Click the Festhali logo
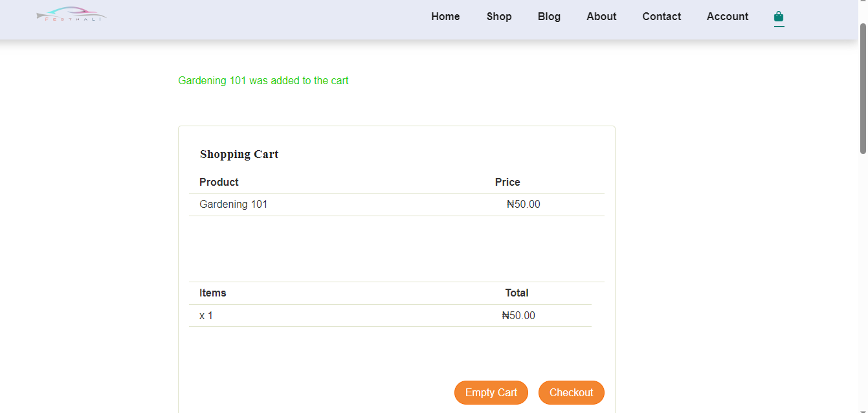 [71, 14]
